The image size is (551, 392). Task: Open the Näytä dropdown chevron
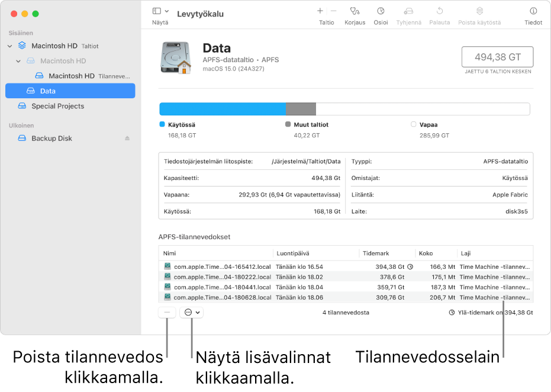pos(167,11)
